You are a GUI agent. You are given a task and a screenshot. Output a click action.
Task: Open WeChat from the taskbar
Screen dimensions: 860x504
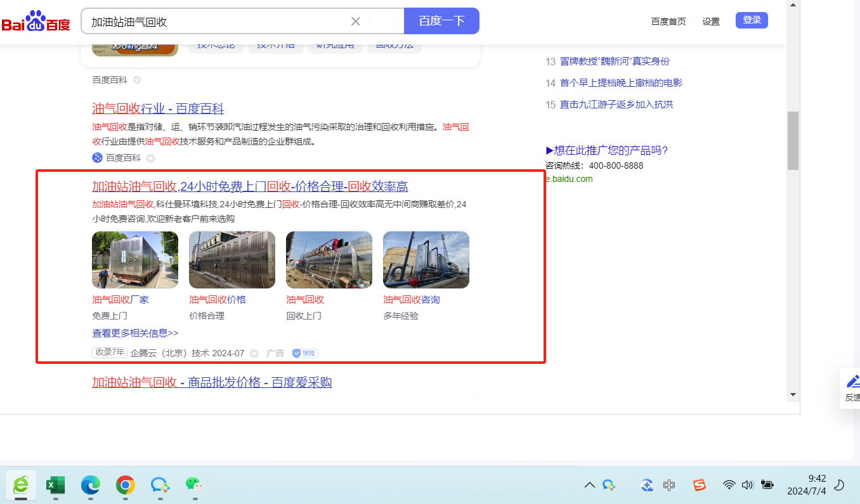click(x=195, y=486)
